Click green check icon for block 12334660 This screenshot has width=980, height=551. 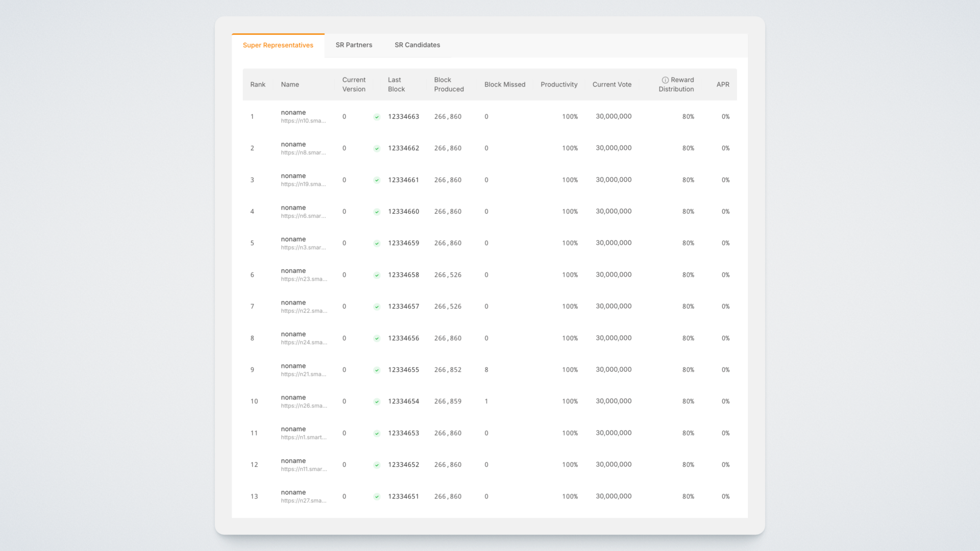click(377, 212)
